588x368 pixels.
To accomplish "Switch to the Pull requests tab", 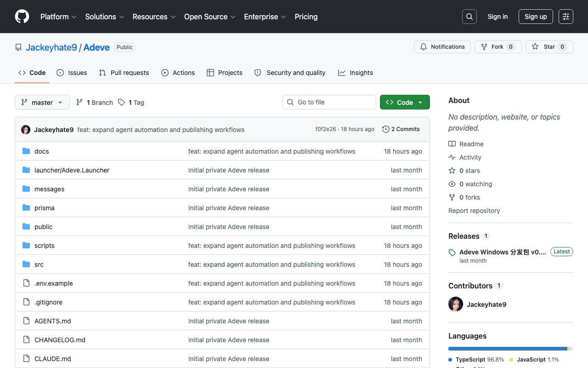I will pyautogui.click(x=124, y=73).
